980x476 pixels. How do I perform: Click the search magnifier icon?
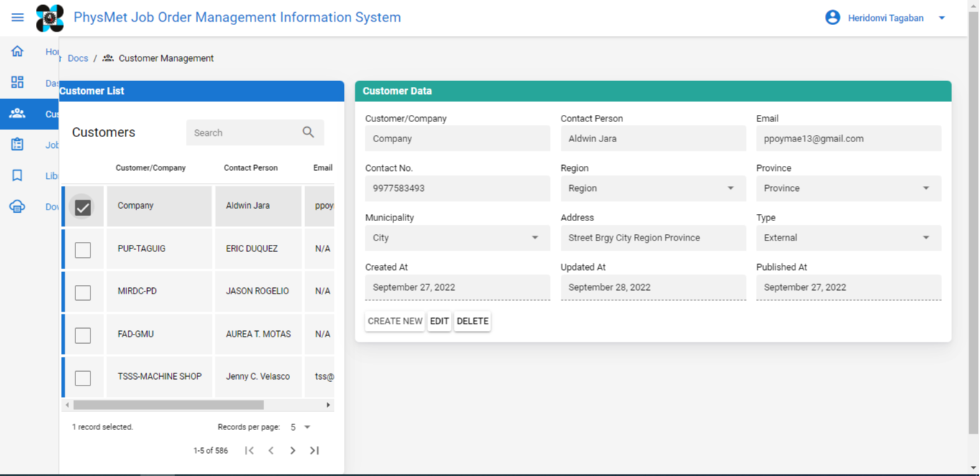click(308, 132)
